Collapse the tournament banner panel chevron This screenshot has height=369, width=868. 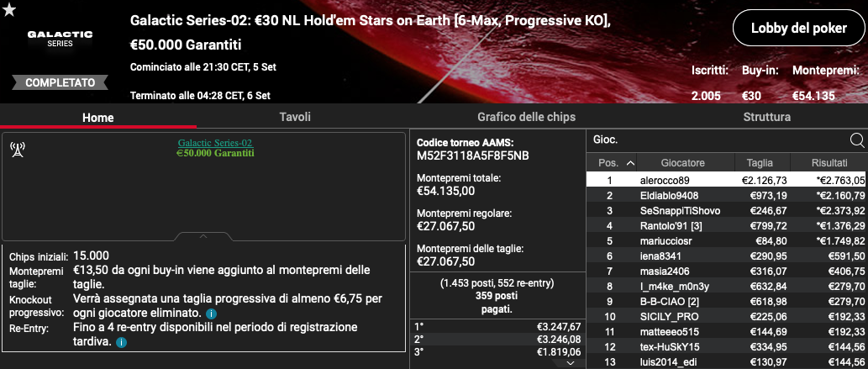203,236
